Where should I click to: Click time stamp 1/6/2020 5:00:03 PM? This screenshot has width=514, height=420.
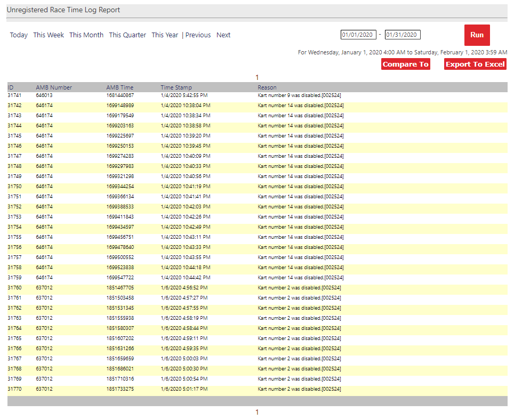[x=184, y=359]
